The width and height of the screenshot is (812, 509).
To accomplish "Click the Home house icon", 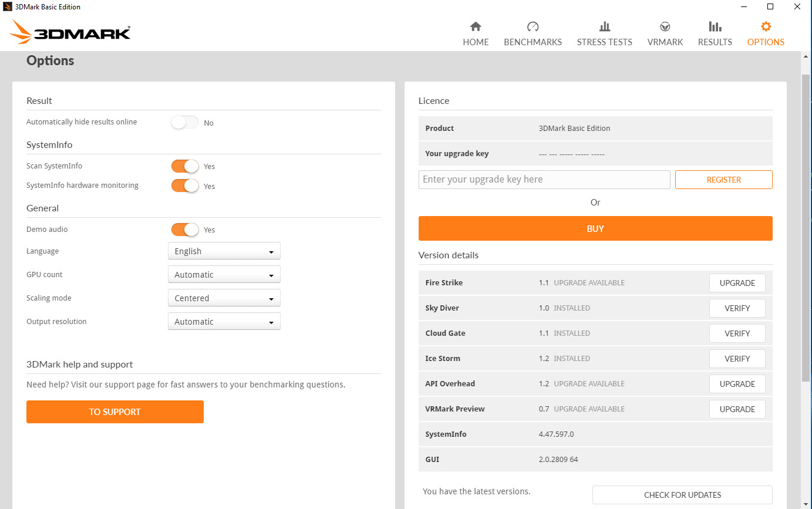I will pos(476,26).
